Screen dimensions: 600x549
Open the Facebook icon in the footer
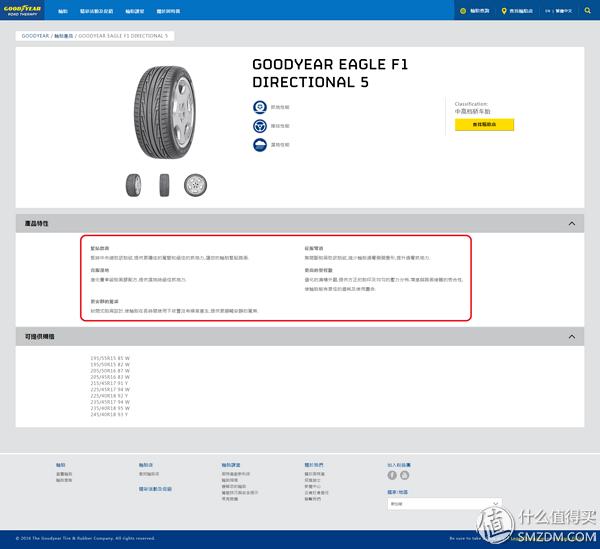(392, 475)
